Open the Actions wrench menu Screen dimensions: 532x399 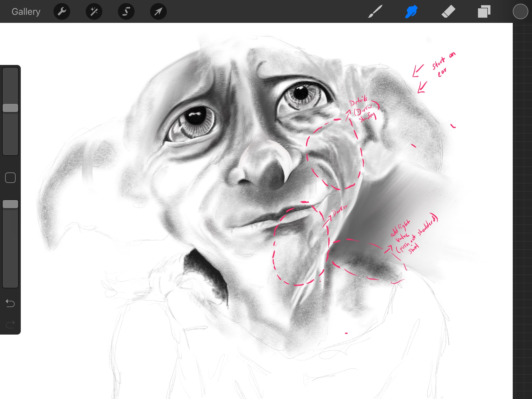[x=62, y=11]
